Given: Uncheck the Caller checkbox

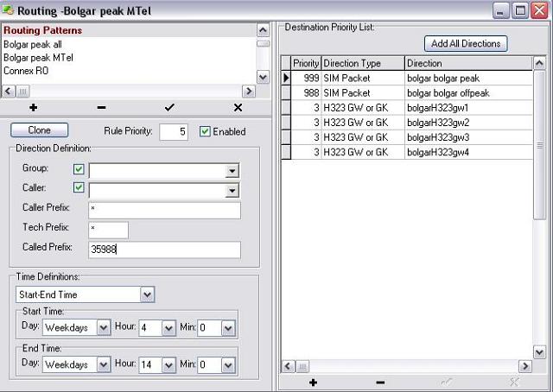Looking at the screenshot, I should (79, 188).
